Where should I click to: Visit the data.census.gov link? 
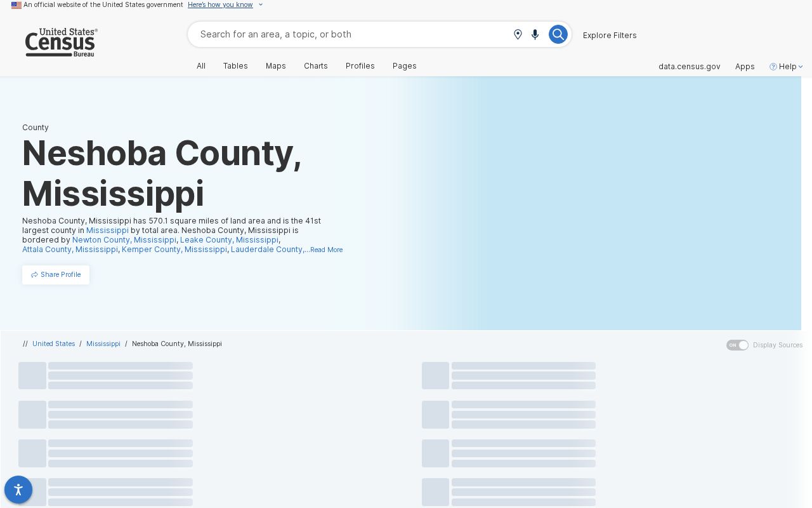690,67
